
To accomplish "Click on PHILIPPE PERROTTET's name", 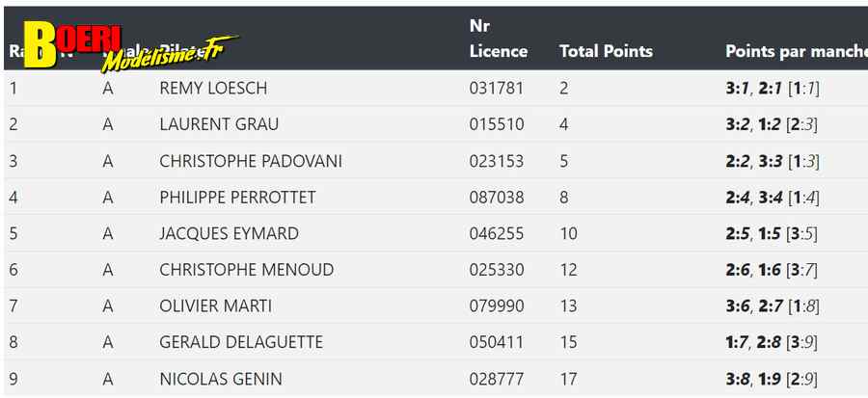I will click(x=237, y=198).
